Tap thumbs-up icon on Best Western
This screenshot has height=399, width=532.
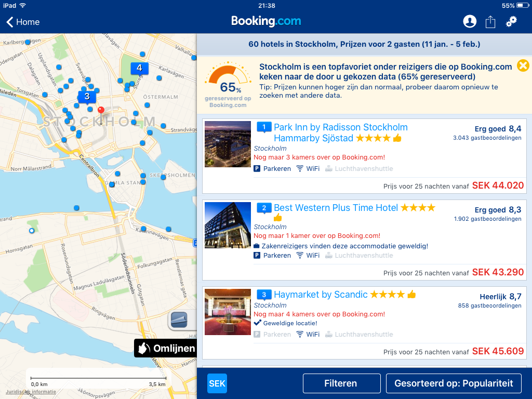pos(278,217)
